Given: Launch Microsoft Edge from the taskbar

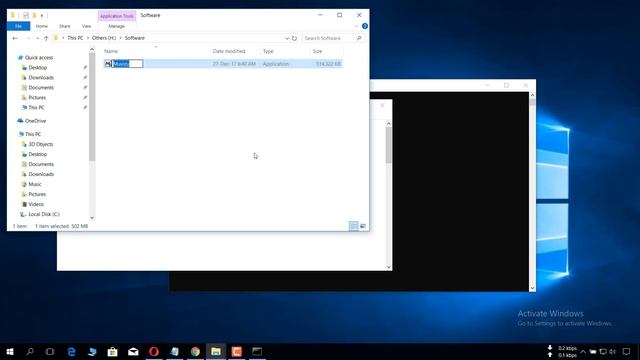Looking at the screenshot, I should [71, 351].
